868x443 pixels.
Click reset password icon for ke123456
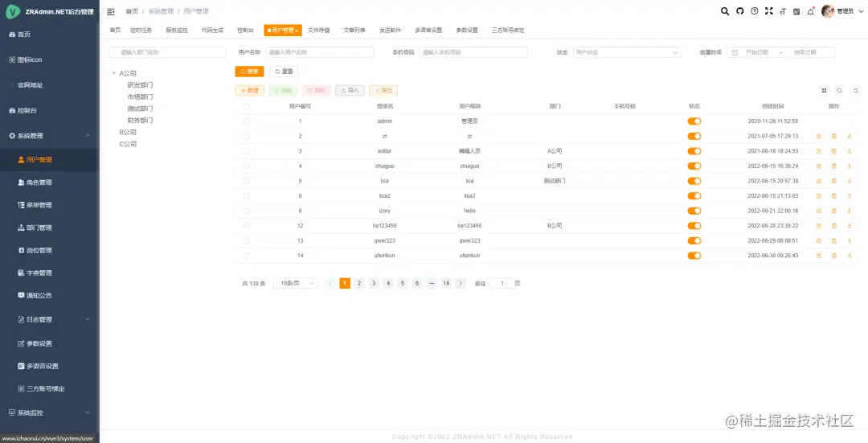point(850,226)
